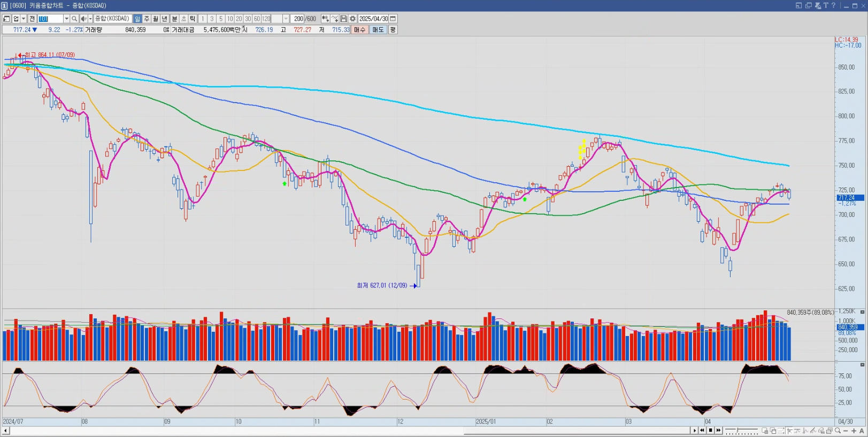Image resolution: width=868 pixels, height=437 pixels.
Task: Open the dropdown arrow beside speaker icon
Action: pos(90,19)
